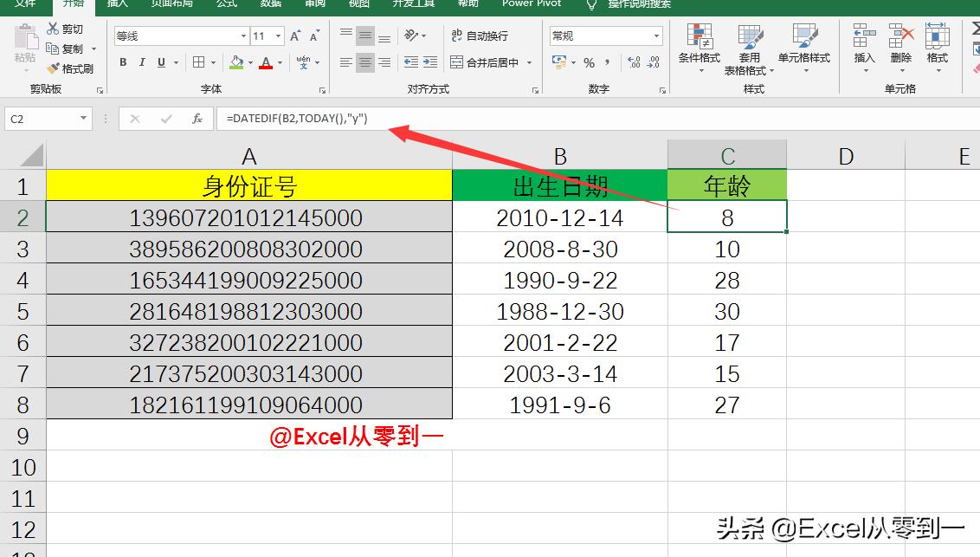Click the fill color paint bucket icon
Viewport: 980px width, 557px height.
[236, 62]
